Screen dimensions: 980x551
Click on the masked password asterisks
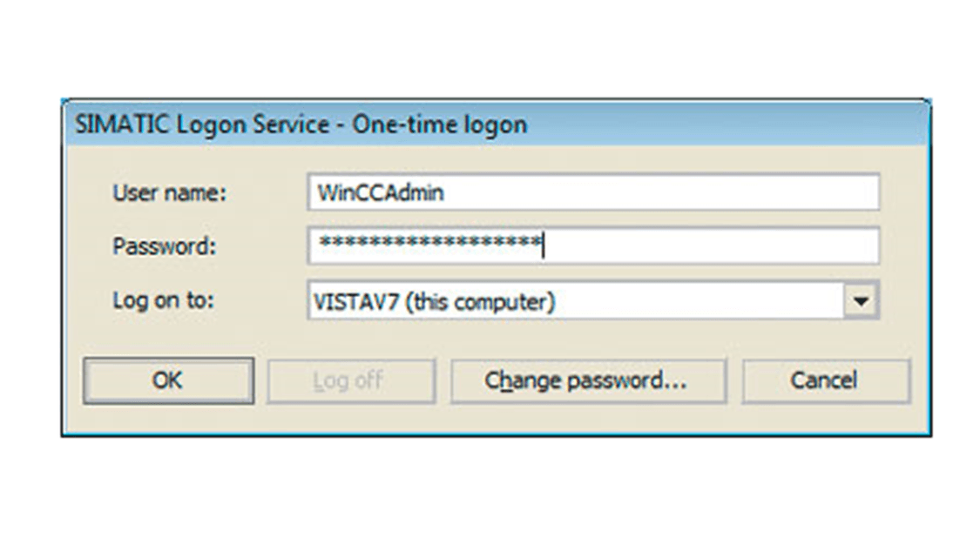pos(430,242)
